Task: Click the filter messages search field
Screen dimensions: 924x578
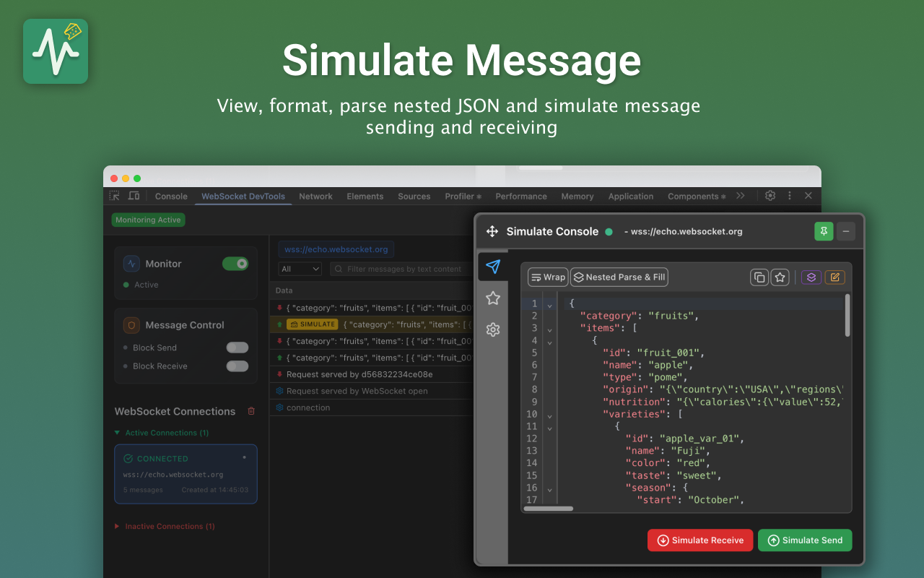Action: point(401,268)
